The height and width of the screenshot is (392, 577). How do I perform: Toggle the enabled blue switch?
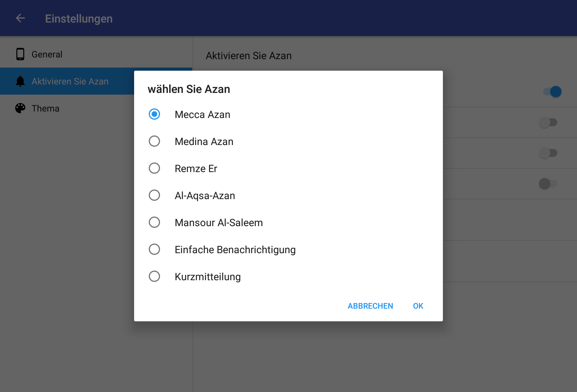[x=552, y=92]
